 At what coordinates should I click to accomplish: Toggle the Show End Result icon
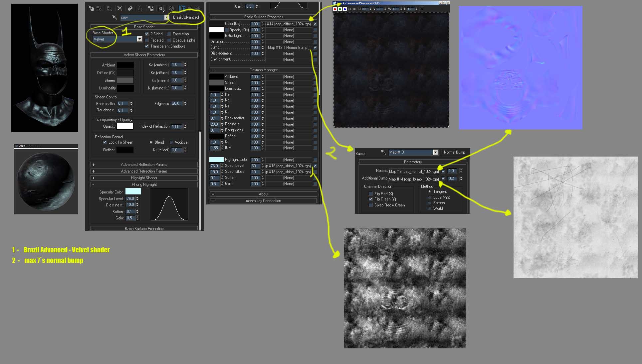182,9
